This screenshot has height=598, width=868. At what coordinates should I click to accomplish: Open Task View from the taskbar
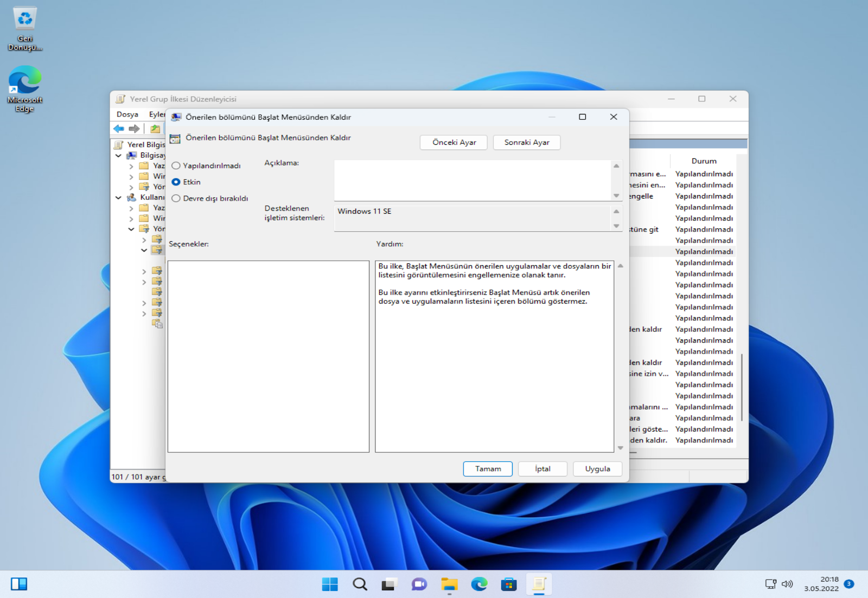coord(389,584)
